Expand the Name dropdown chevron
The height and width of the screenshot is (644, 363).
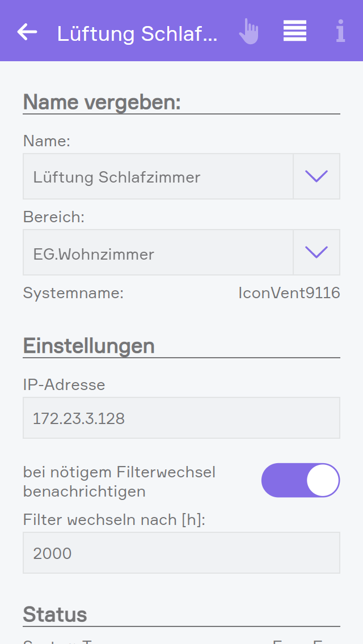(x=316, y=176)
